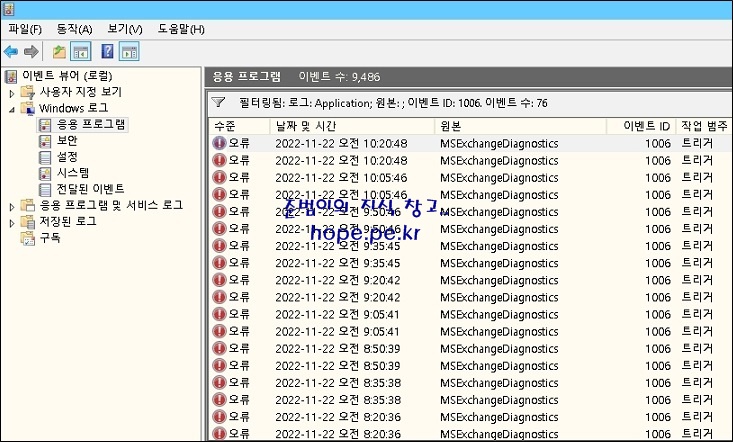Click the 사용자 지정 보기 label
The height and width of the screenshot is (442, 733).
tap(80, 92)
